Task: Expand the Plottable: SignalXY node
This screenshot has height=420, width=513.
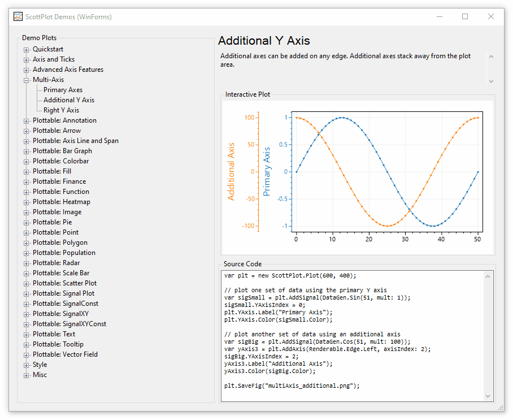Action: pyautogui.click(x=26, y=314)
